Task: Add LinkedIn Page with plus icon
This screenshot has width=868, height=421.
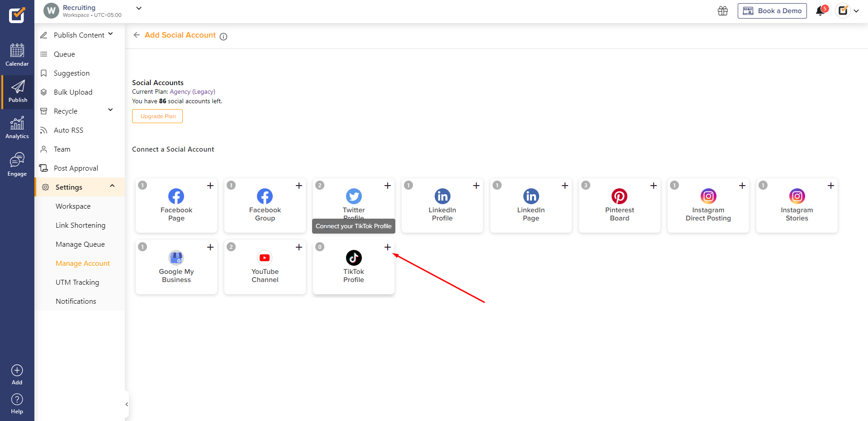Action: coord(565,186)
